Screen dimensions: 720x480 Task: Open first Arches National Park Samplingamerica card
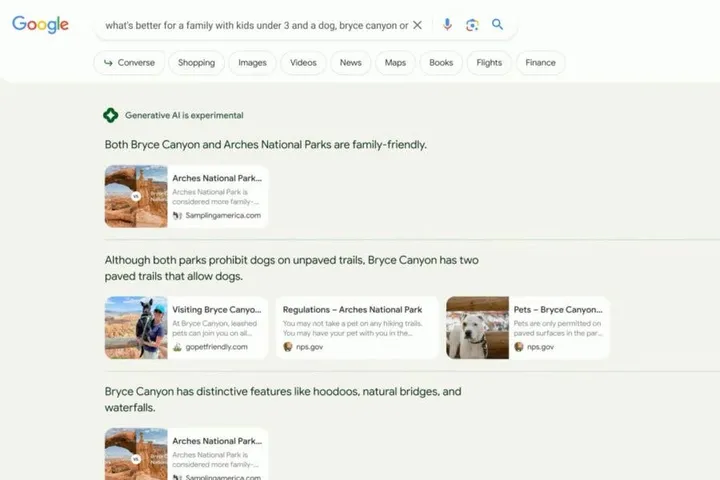click(x=186, y=196)
